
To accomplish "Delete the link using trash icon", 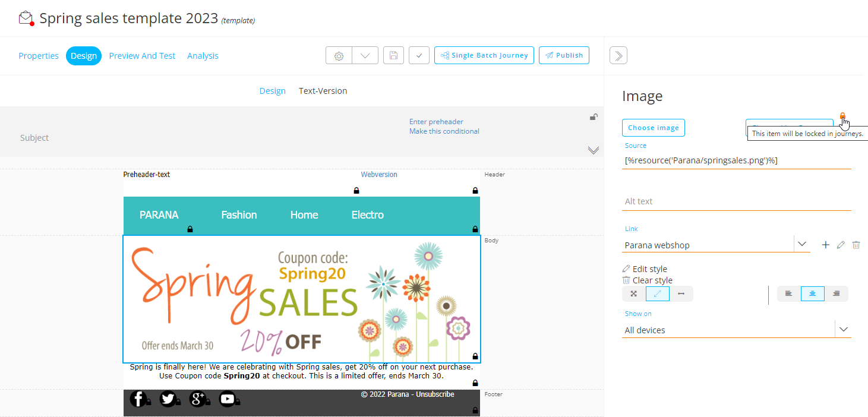I will (x=856, y=245).
